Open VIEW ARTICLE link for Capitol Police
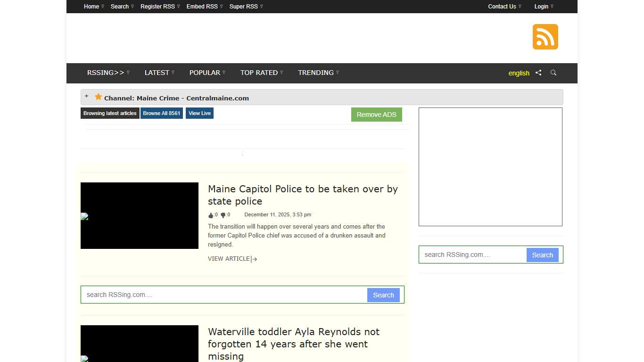 pyautogui.click(x=232, y=259)
